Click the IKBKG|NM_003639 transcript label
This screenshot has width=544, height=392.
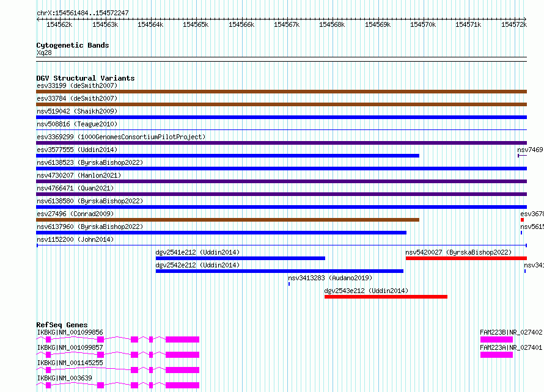pos(65,378)
